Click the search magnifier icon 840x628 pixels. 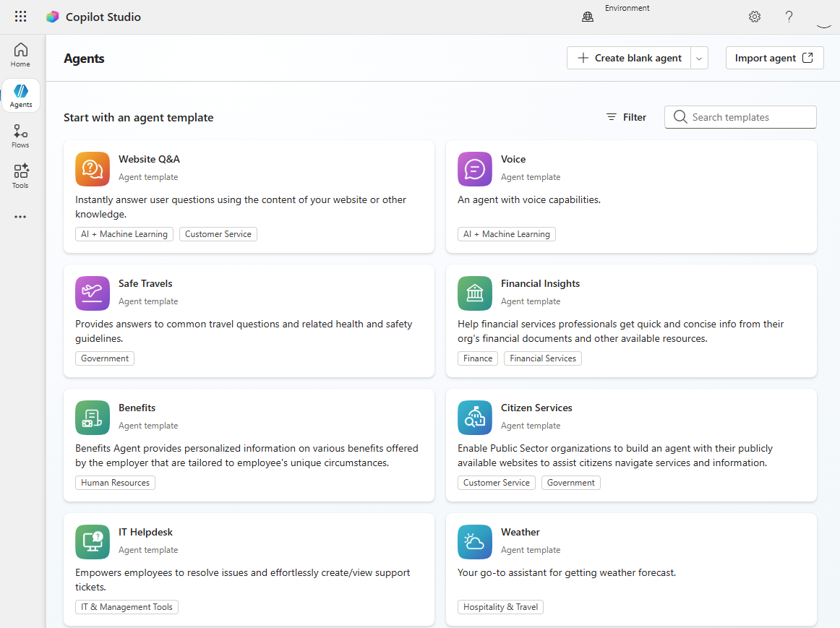680,117
